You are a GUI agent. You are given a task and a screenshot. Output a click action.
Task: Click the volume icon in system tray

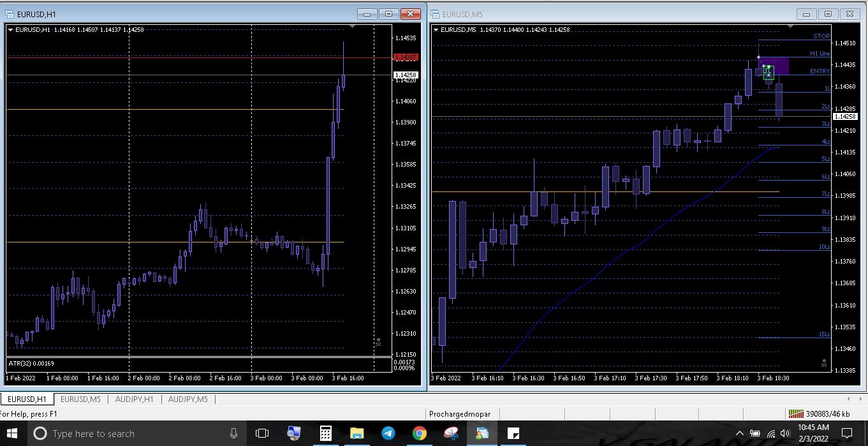[785, 434]
